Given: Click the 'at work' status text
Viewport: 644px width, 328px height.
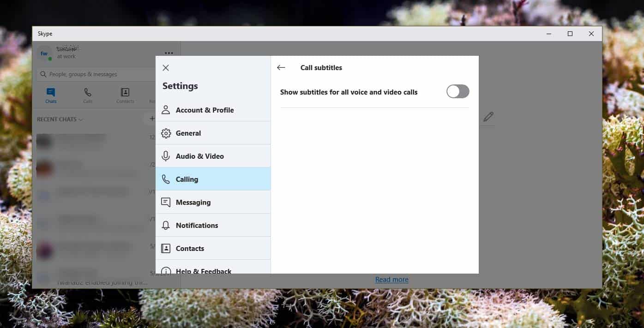Looking at the screenshot, I should (66, 56).
